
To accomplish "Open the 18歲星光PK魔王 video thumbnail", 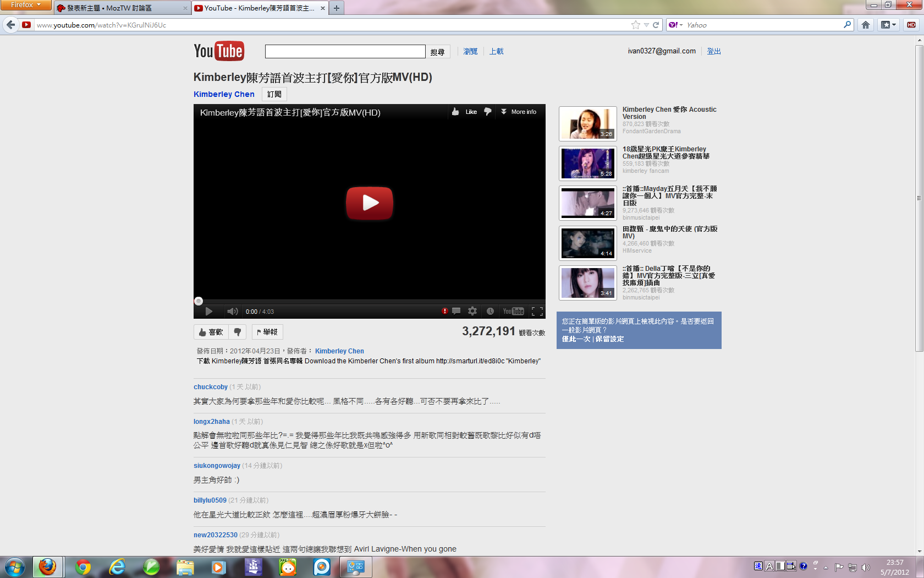I will coord(588,163).
